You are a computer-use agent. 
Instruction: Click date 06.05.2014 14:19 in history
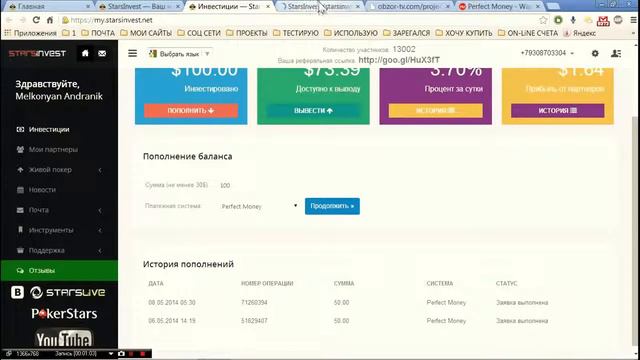(172, 321)
